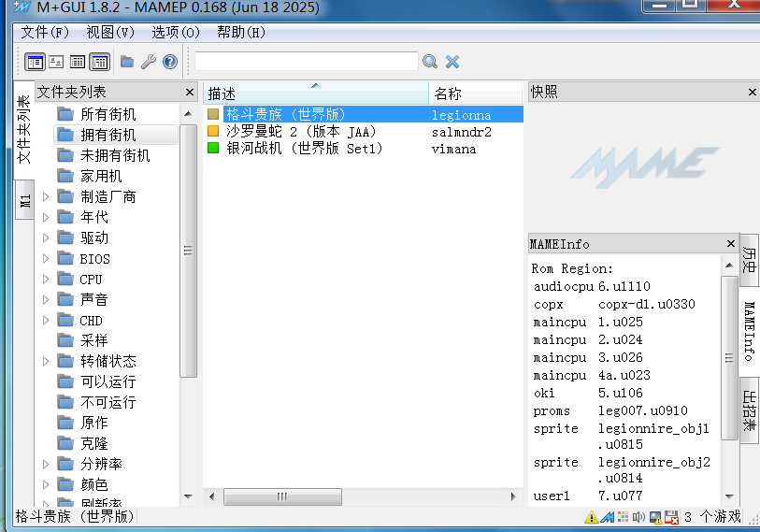
Task: Expand the 声音 folder
Action: click(x=46, y=299)
